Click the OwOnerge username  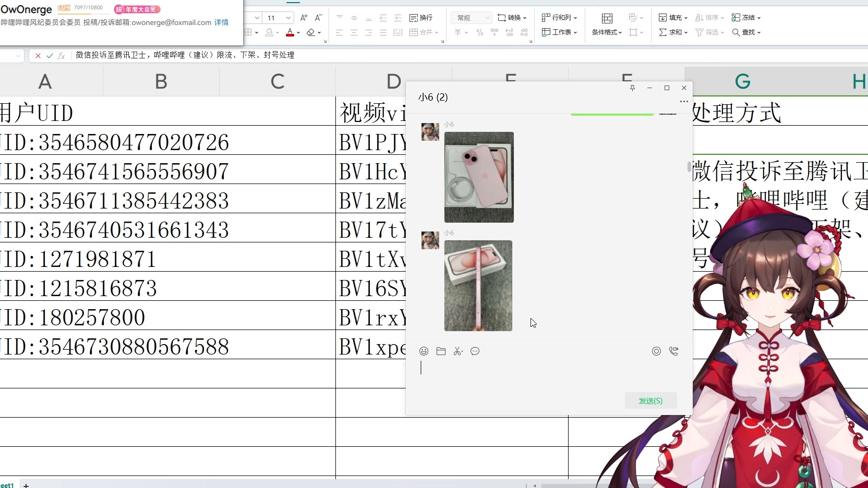(26, 9)
